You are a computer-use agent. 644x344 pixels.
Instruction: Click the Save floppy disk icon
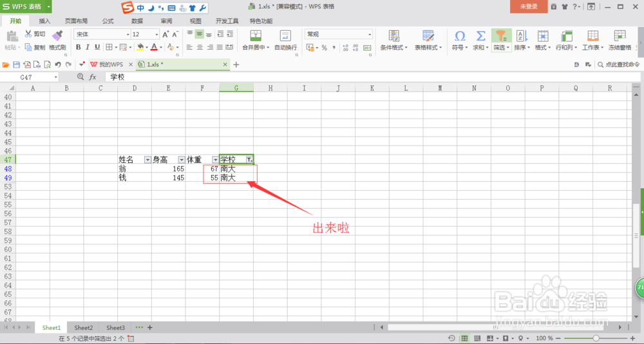[17, 64]
